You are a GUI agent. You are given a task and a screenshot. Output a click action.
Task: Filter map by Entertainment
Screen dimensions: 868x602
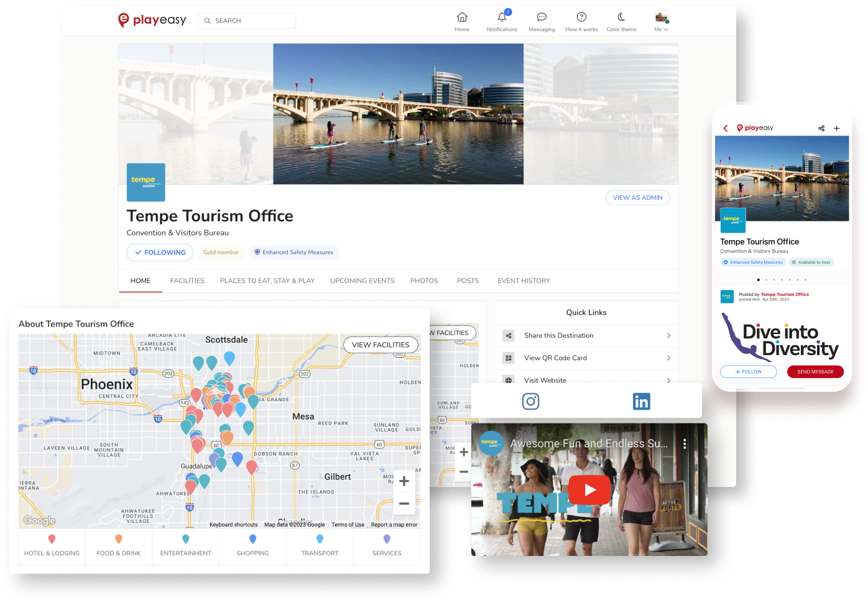click(x=186, y=546)
